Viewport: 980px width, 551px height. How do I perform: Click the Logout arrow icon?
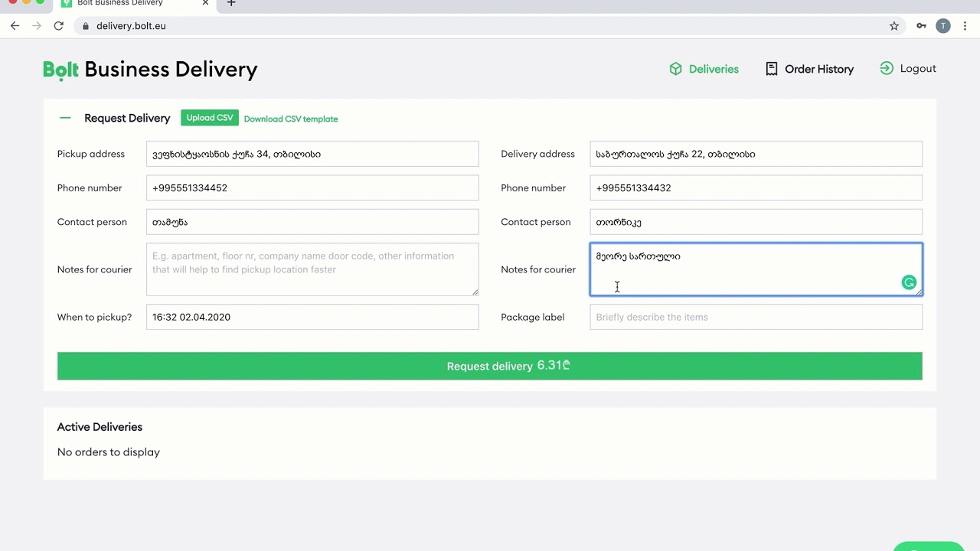point(887,68)
